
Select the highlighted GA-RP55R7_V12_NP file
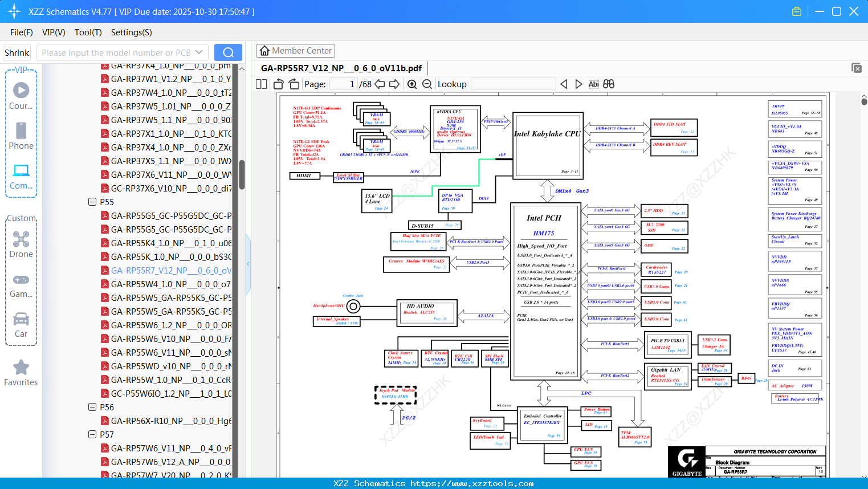pos(166,270)
